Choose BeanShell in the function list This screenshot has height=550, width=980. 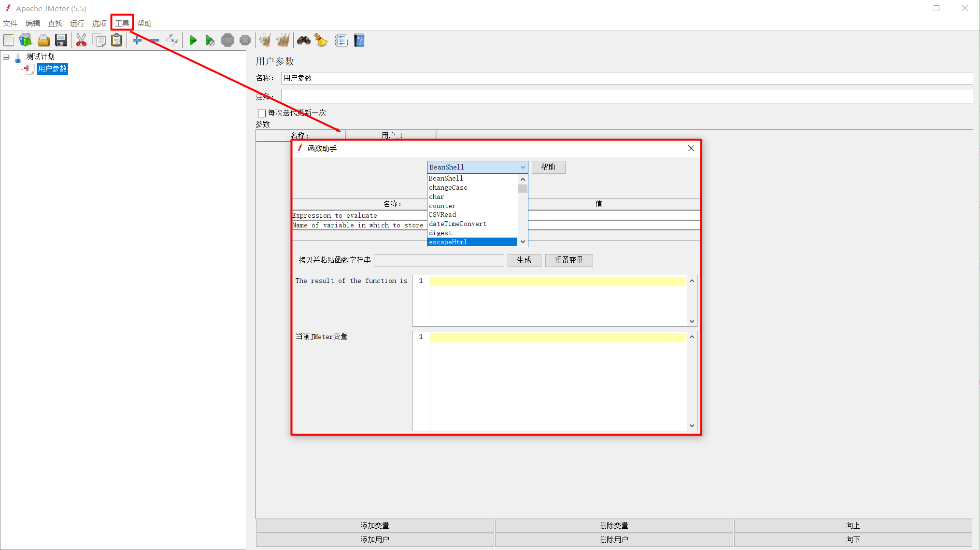tap(472, 179)
